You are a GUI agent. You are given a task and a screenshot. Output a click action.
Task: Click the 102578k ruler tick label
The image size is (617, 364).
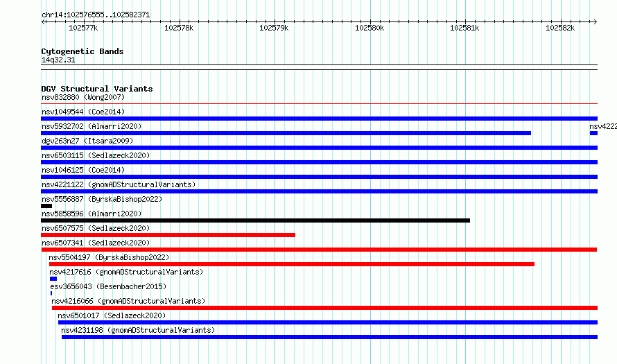pyautogui.click(x=179, y=28)
